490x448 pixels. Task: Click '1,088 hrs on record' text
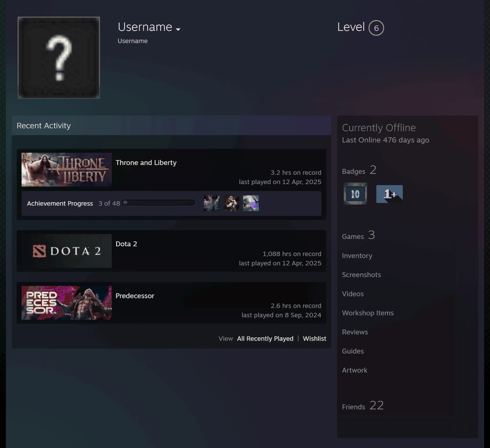292,254
